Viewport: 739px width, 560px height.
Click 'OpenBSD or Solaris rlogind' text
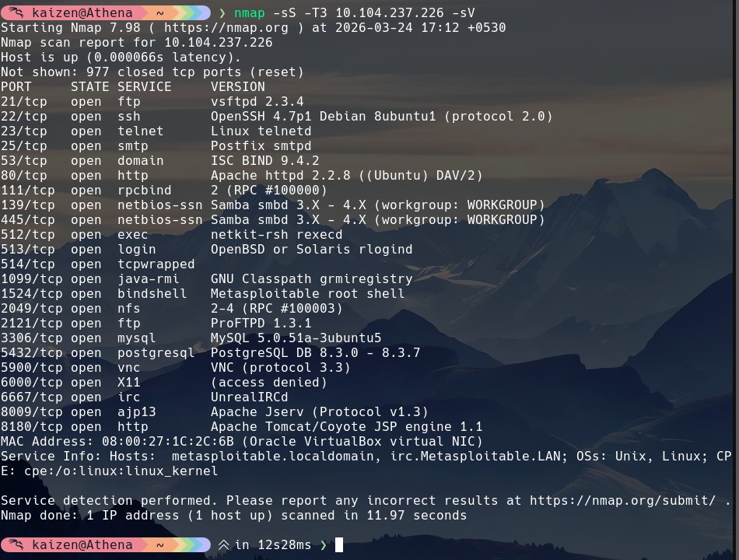pyautogui.click(x=311, y=250)
